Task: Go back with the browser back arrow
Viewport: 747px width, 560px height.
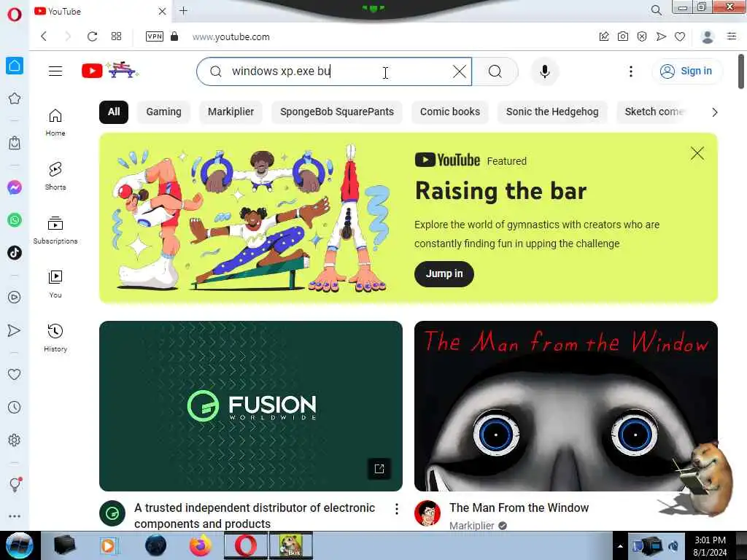Action: [x=44, y=36]
